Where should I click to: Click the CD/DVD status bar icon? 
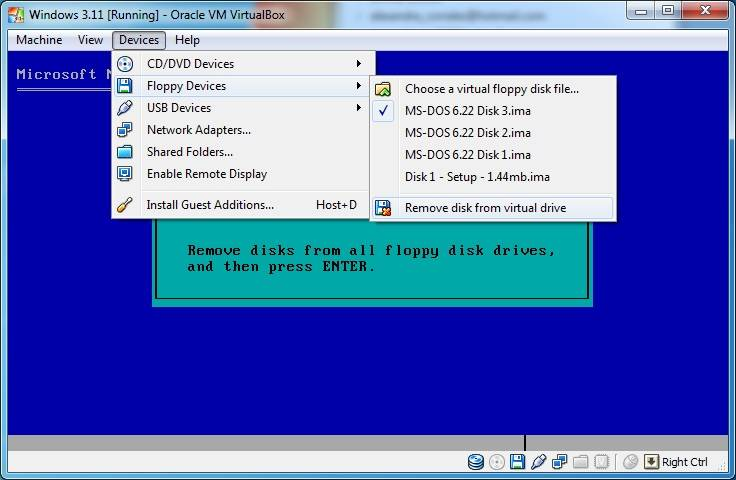pos(497,462)
